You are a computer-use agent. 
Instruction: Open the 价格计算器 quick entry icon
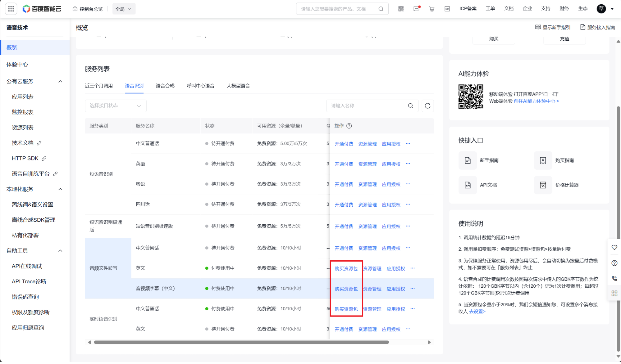pyautogui.click(x=543, y=185)
